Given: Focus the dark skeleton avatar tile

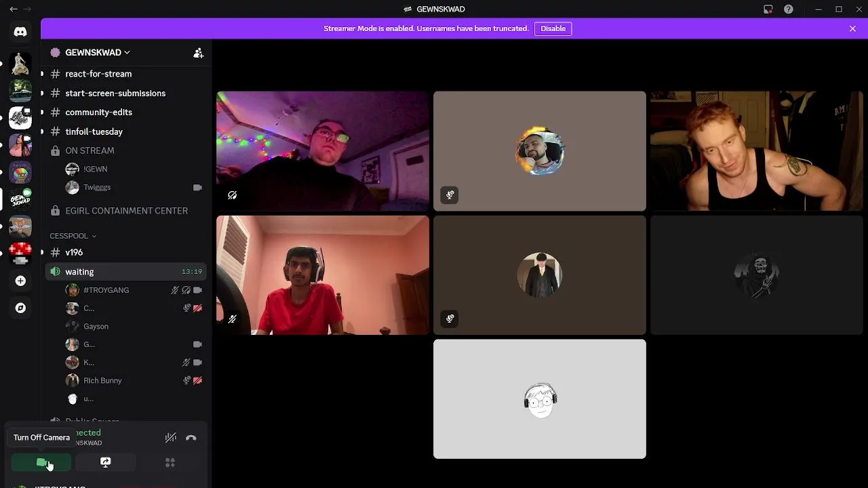Looking at the screenshot, I should point(757,275).
